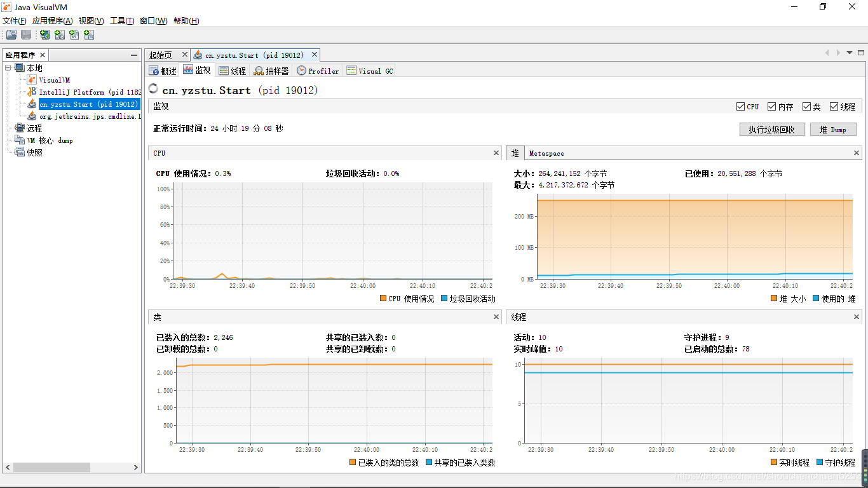Click the Add Application Snapshot toolbar icon
The height and width of the screenshot is (488, 868).
[89, 35]
